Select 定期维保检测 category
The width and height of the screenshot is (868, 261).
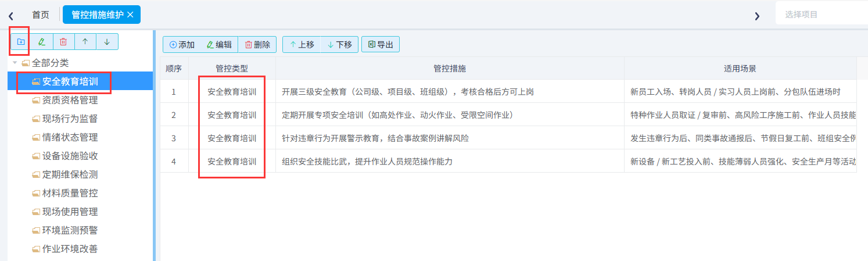coord(70,174)
